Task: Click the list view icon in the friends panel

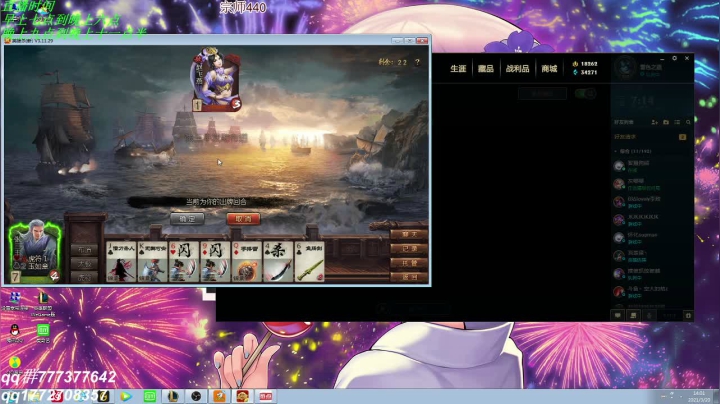Action: [677, 122]
